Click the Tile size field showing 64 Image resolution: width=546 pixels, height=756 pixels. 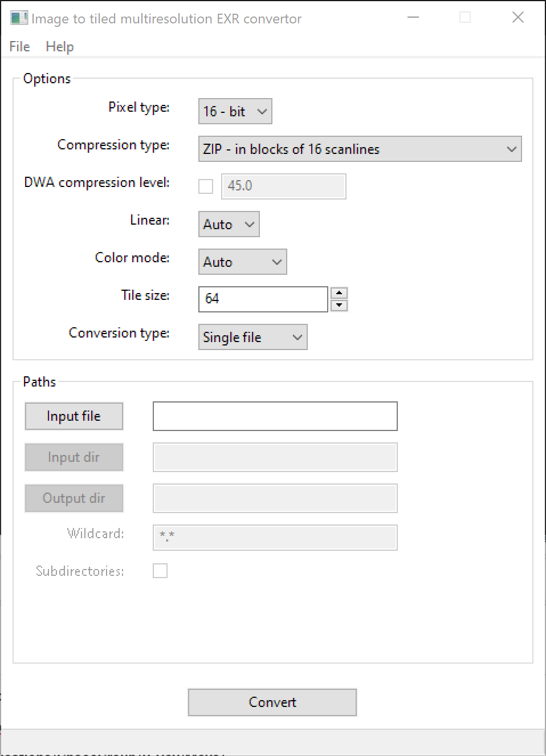pyautogui.click(x=263, y=299)
